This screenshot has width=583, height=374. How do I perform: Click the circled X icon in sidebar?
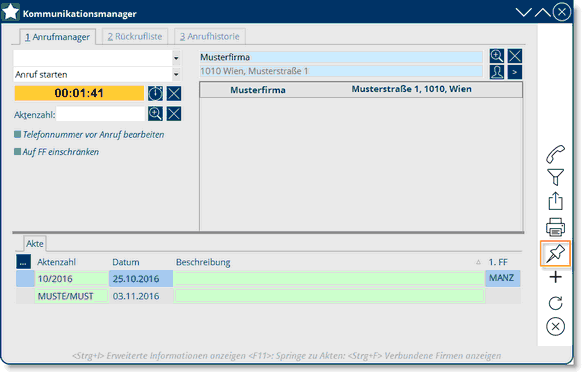coord(555,327)
